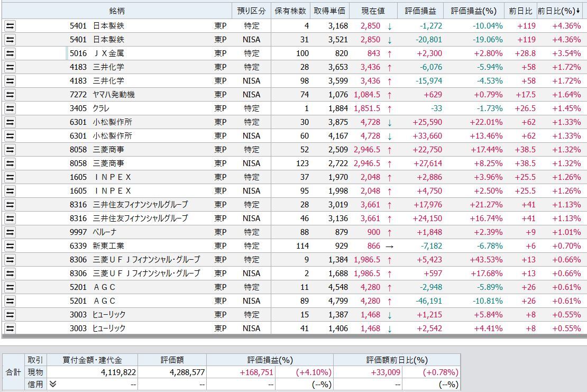
Task: Sort by the 保有株数 column header
Action: [x=290, y=11]
